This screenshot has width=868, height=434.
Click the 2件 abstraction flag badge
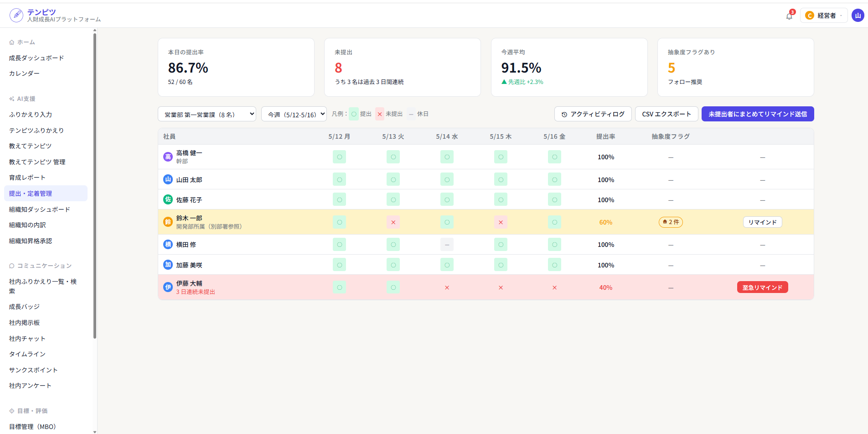[671, 222]
